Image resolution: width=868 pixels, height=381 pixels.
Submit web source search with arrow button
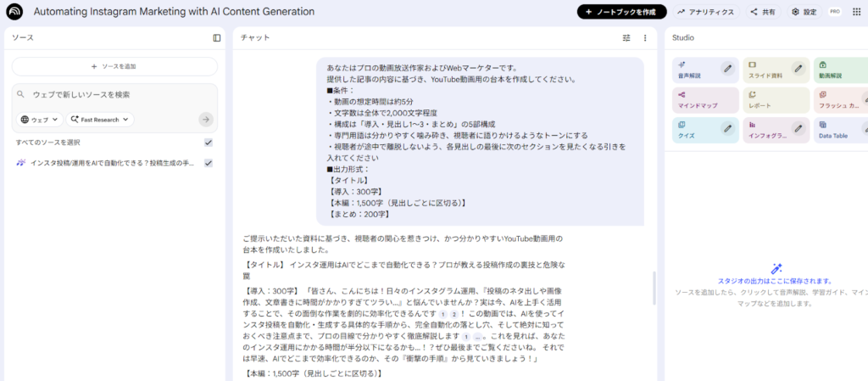[x=206, y=120]
